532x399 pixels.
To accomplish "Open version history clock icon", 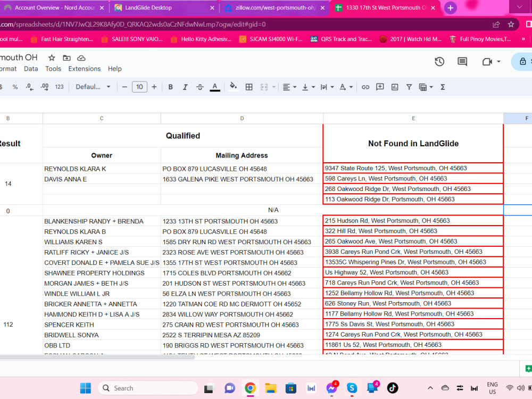I will 439,61.
